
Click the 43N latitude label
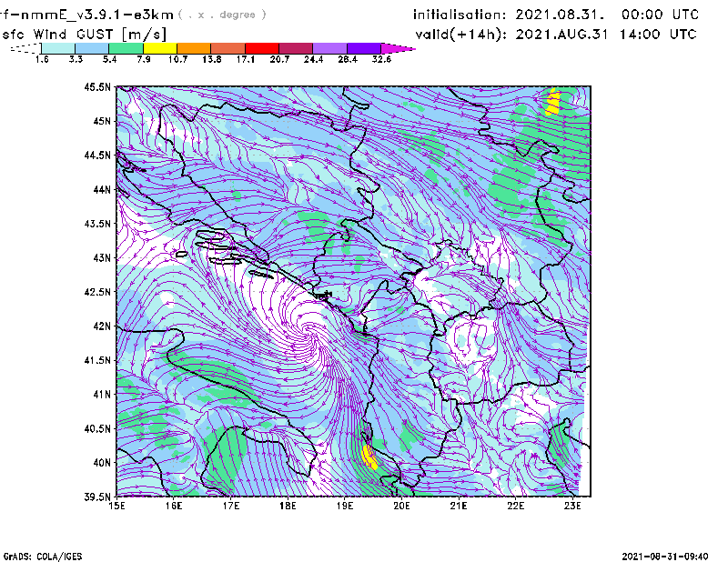coord(102,257)
